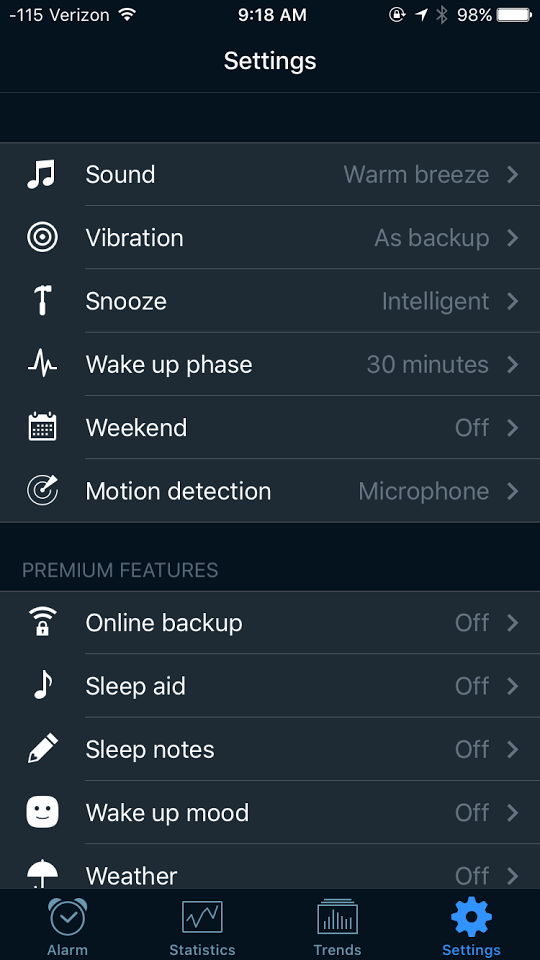Tap the Motion detection radar icon
Image resolution: width=540 pixels, height=960 pixels.
pos(42,490)
